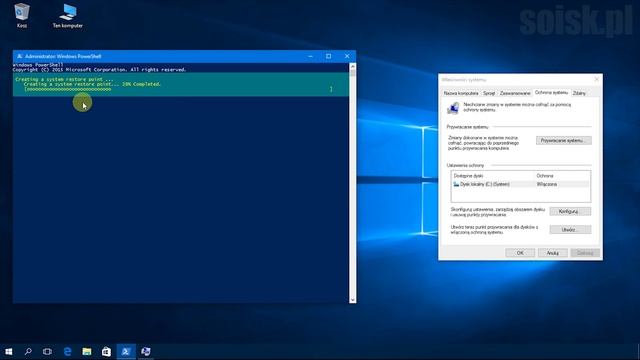Open the Kosz recycle bin desktop icon

(22, 16)
